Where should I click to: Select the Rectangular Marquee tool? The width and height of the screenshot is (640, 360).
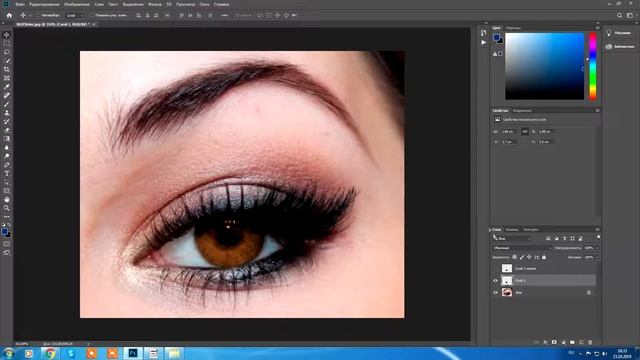[x=7, y=44]
